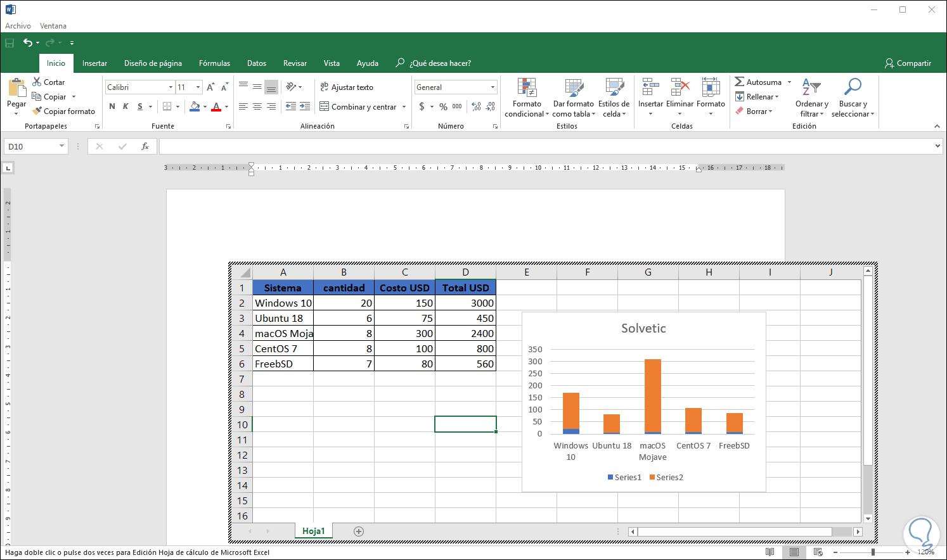The height and width of the screenshot is (560, 947).
Task: Expand the Combinar y centrar options arrow
Action: click(x=404, y=107)
